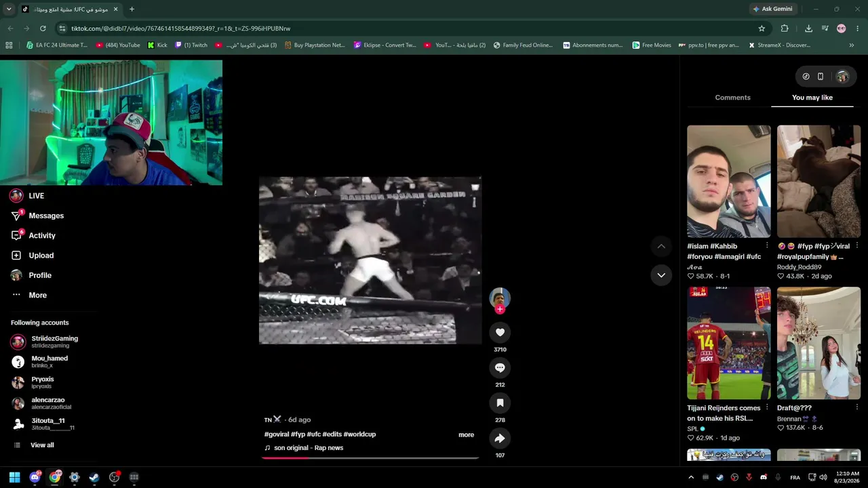Open Chrome media controls icon

(825, 28)
